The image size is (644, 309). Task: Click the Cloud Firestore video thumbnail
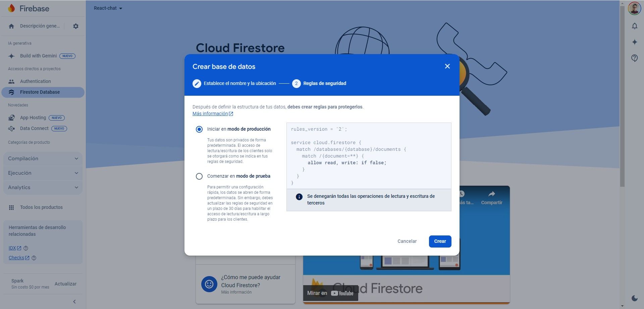(x=406, y=245)
